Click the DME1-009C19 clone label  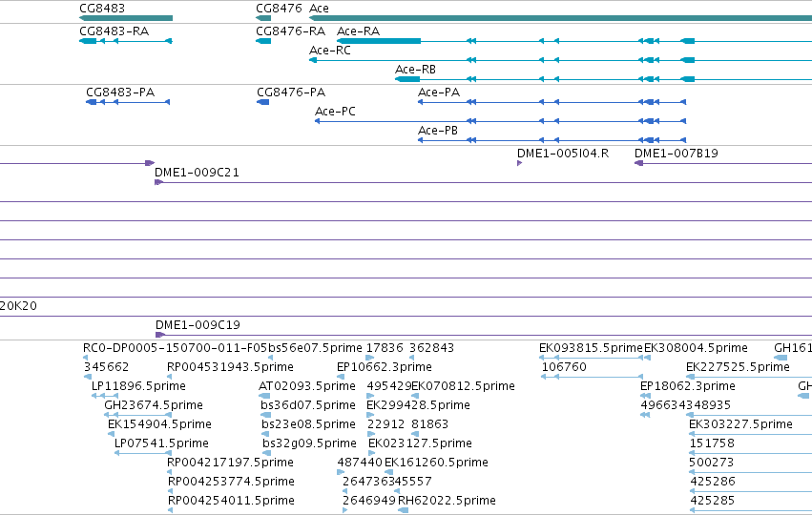198,325
